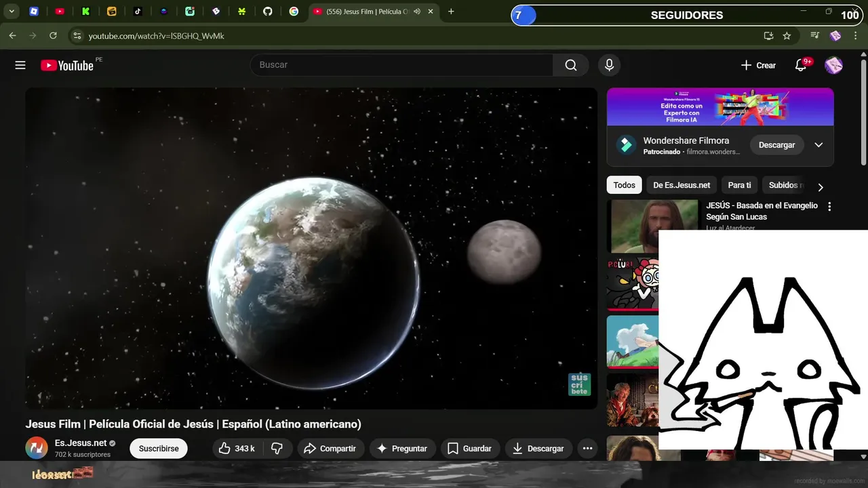Open the Wondershare Filmora ad link

(686, 141)
